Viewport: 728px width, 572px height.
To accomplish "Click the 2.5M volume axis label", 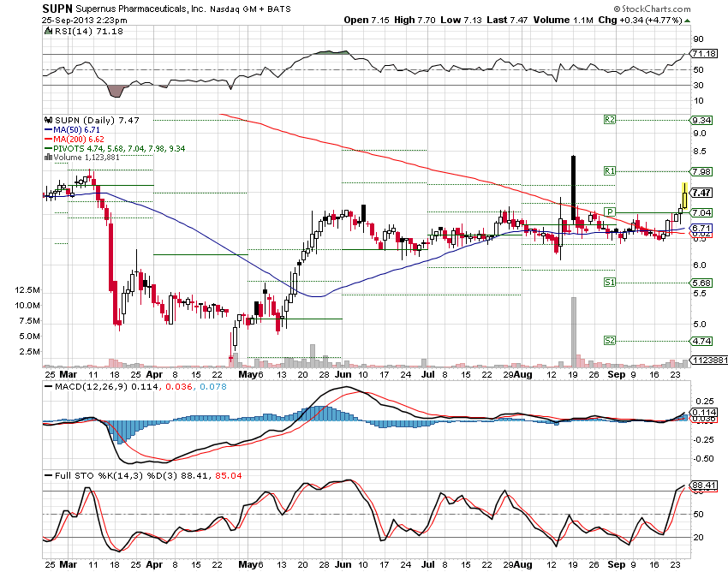I will tap(29, 351).
